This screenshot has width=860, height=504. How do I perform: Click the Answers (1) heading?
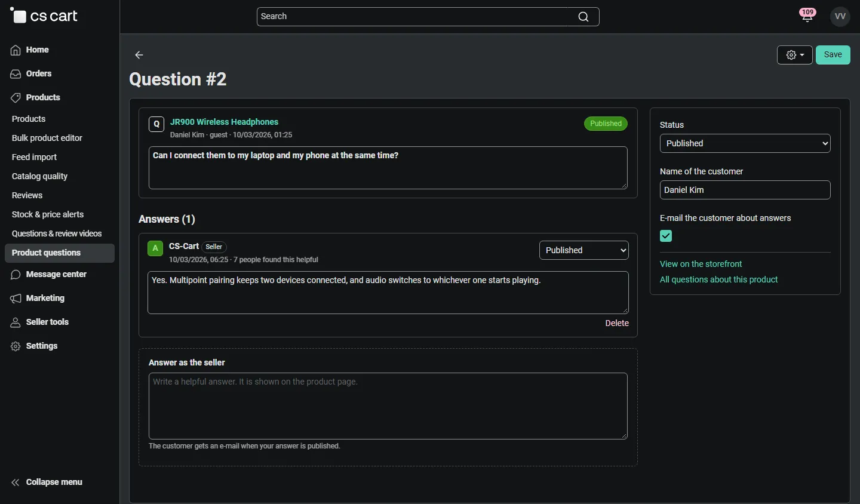pyautogui.click(x=167, y=219)
